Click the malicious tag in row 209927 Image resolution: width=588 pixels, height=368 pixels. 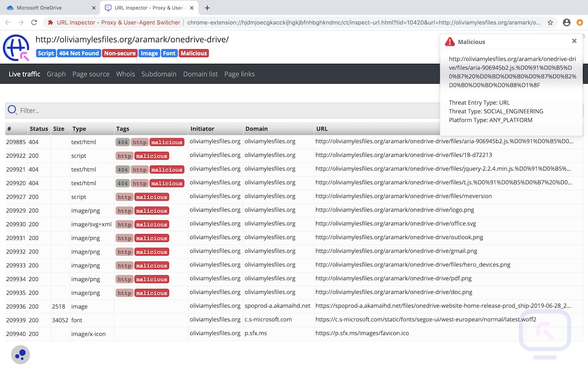(x=152, y=197)
